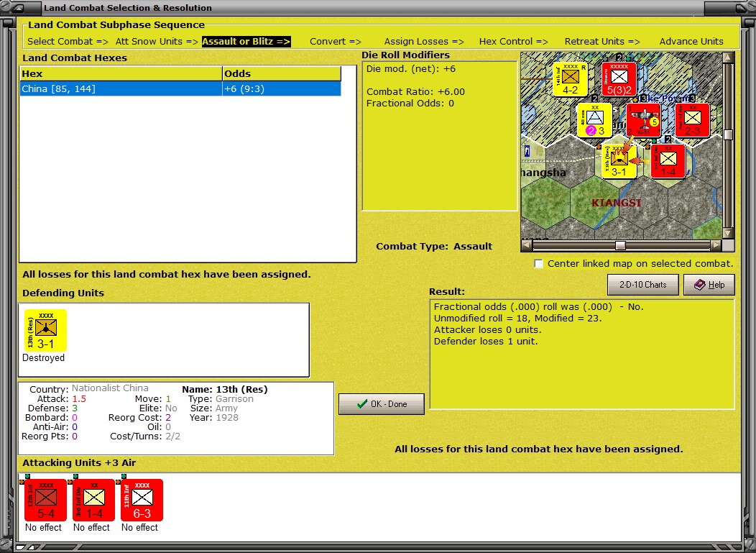Click 'No effect' status under 12th Inf unit

coord(43,527)
